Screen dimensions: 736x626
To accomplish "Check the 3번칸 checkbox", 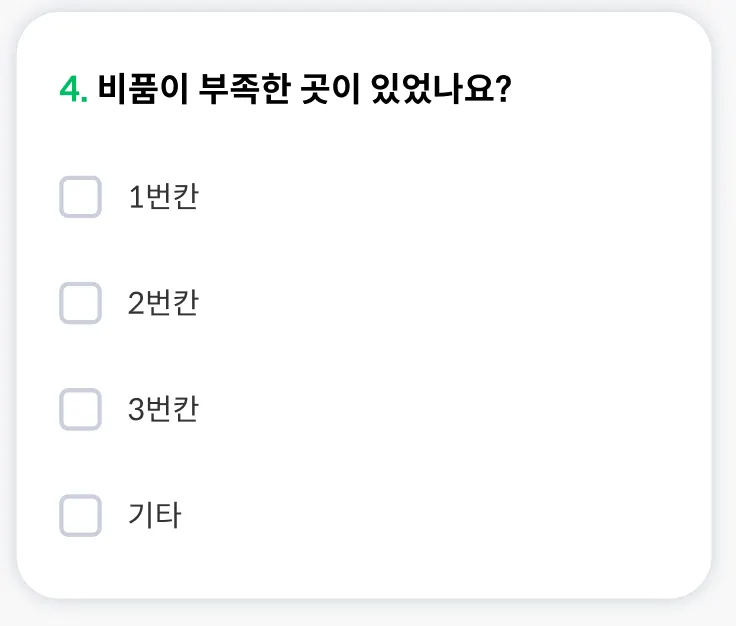I will coord(81,409).
